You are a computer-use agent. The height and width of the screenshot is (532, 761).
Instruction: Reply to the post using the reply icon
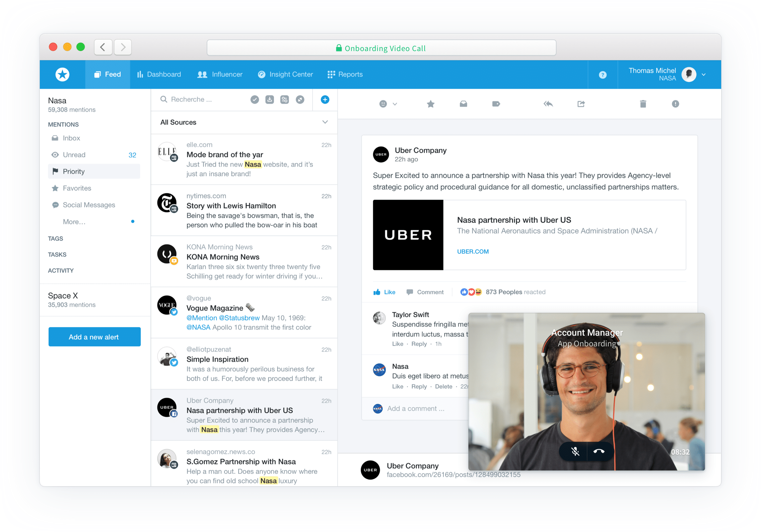click(548, 104)
